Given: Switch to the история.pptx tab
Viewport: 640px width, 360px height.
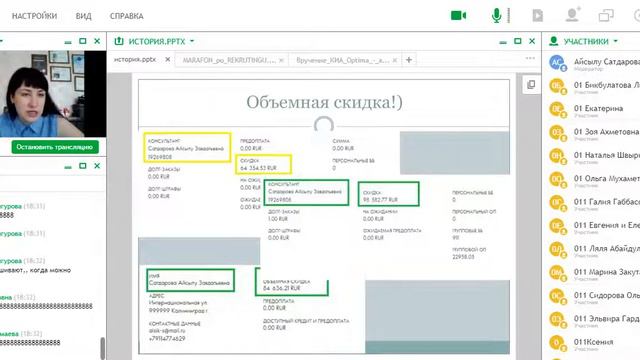Looking at the screenshot, I should pyautogui.click(x=135, y=60).
